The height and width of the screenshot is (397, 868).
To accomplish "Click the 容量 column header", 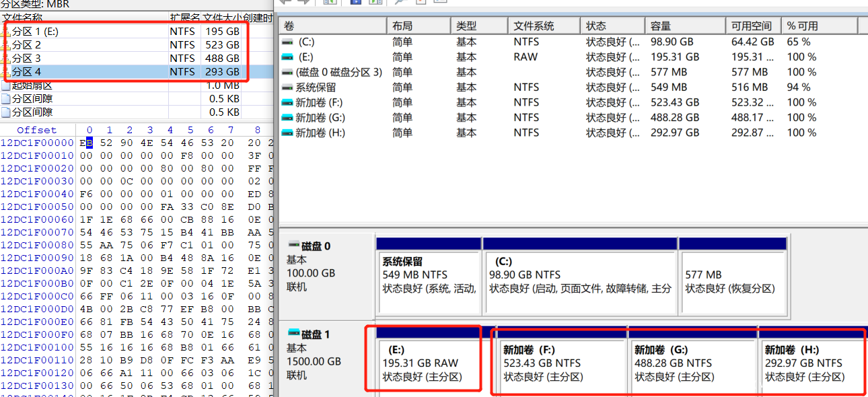I will pos(685,26).
